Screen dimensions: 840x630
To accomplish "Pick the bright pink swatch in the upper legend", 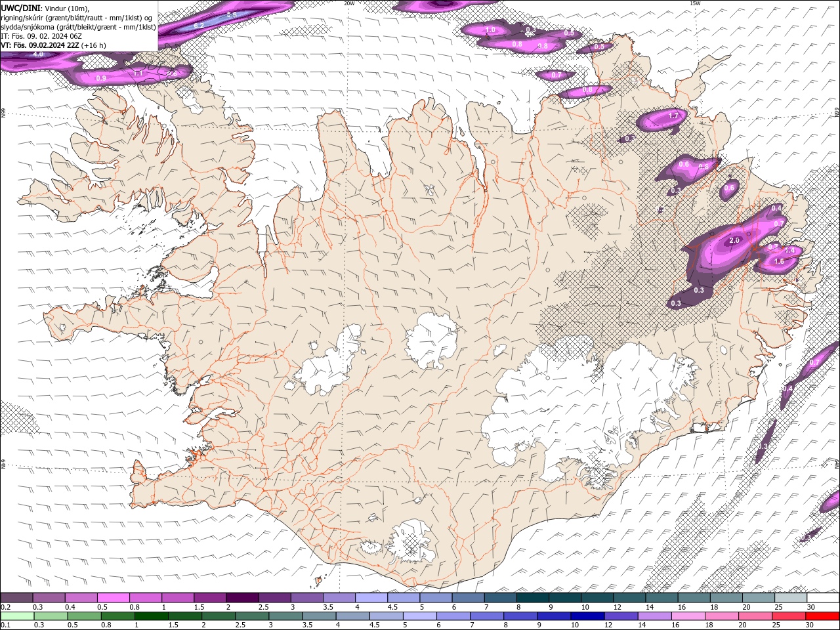I will pos(113,598).
